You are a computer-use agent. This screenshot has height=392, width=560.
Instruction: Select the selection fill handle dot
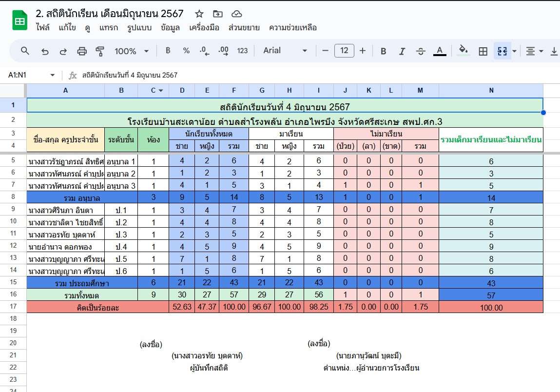[543, 113]
